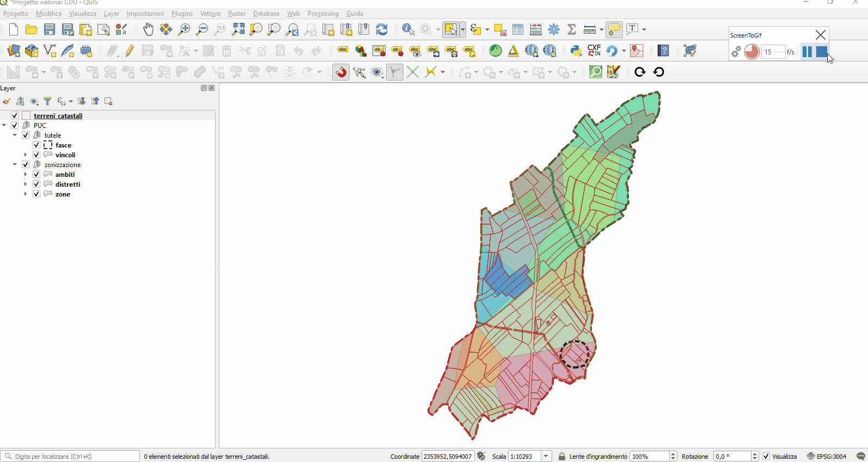This screenshot has width=868, height=462.
Task: Click the CXF IN plugin icon
Action: 594,51
